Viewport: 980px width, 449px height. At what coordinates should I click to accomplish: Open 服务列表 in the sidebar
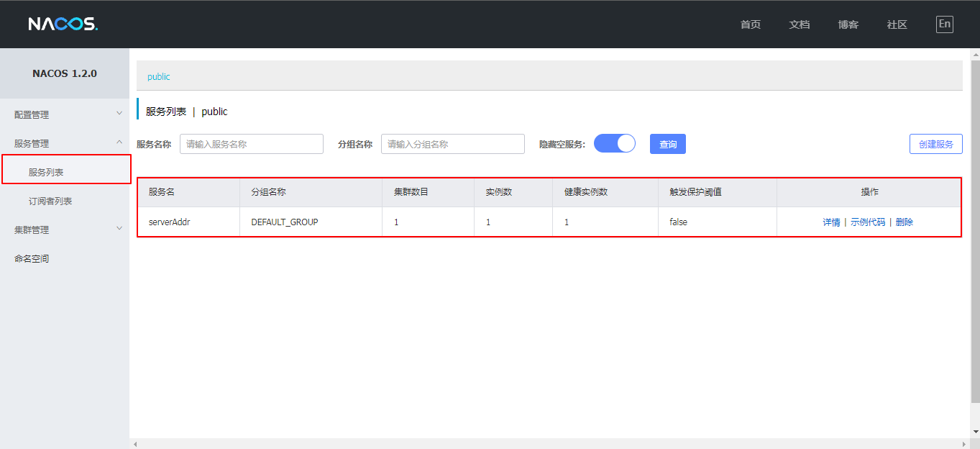click(x=46, y=173)
